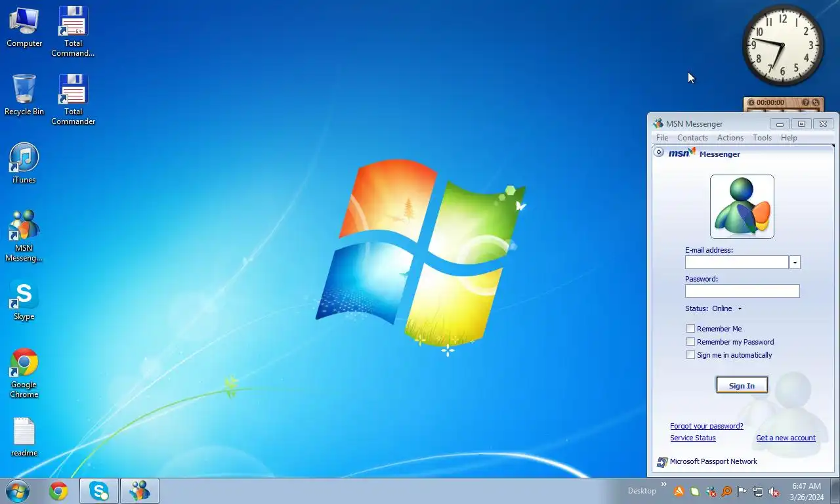Expand the Desktop toolbar chevron

[663, 484]
